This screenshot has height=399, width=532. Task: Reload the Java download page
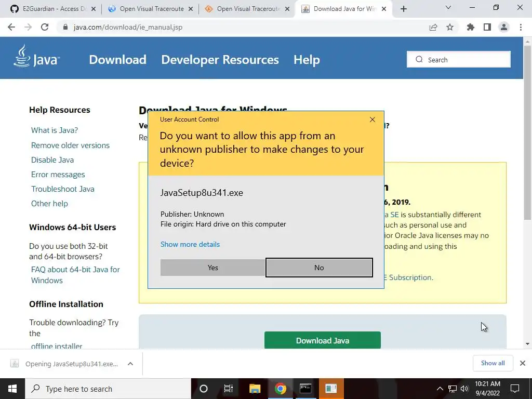click(x=45, y=27)
